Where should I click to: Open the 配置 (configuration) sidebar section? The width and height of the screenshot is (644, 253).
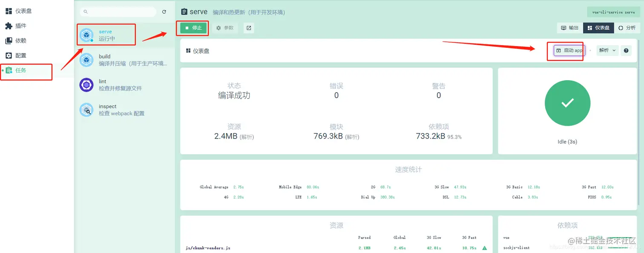(x=20, y=55)
